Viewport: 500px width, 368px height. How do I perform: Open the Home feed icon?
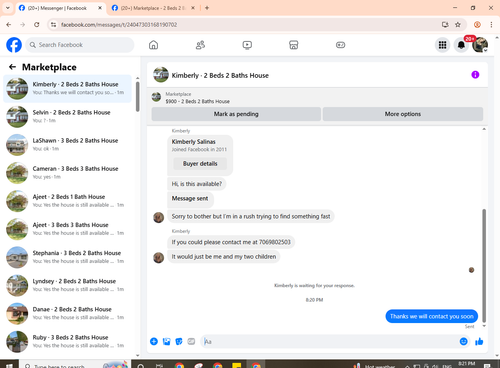tap(153, 45)
